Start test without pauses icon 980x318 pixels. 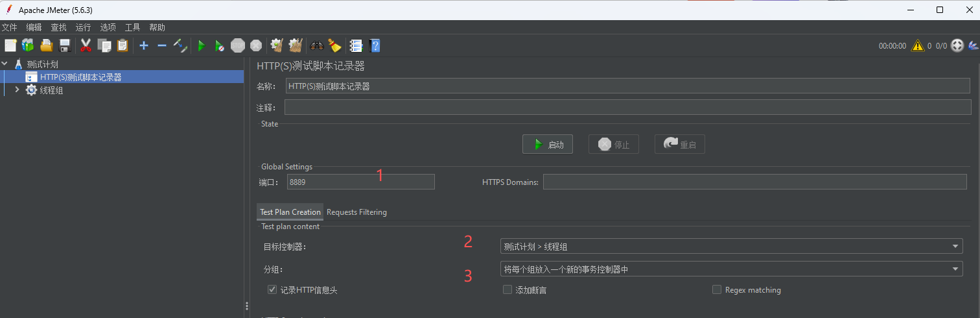pyautogui.click(x=220, y=45)
